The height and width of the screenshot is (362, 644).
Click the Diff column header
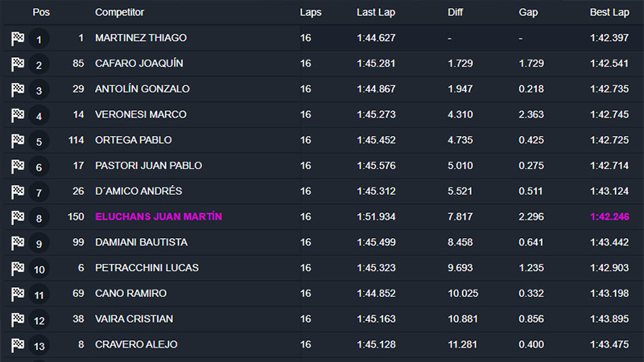tap(455, 13)
